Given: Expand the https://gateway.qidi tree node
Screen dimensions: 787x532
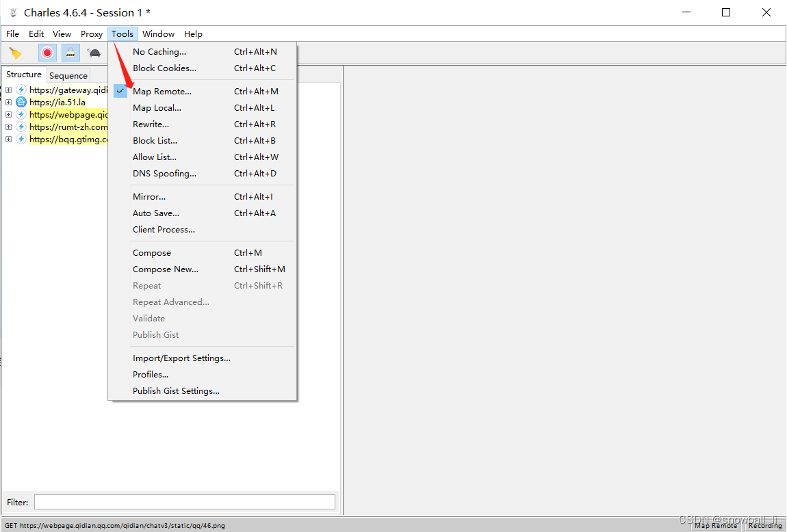Looking at the screenshot, I should click(8, 90).
